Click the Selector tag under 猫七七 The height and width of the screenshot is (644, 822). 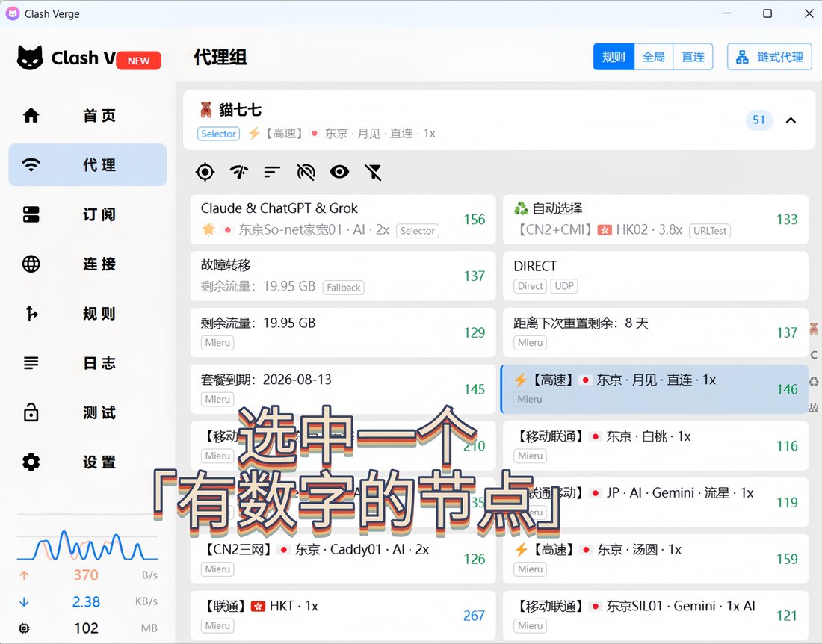tap(219, 134)
